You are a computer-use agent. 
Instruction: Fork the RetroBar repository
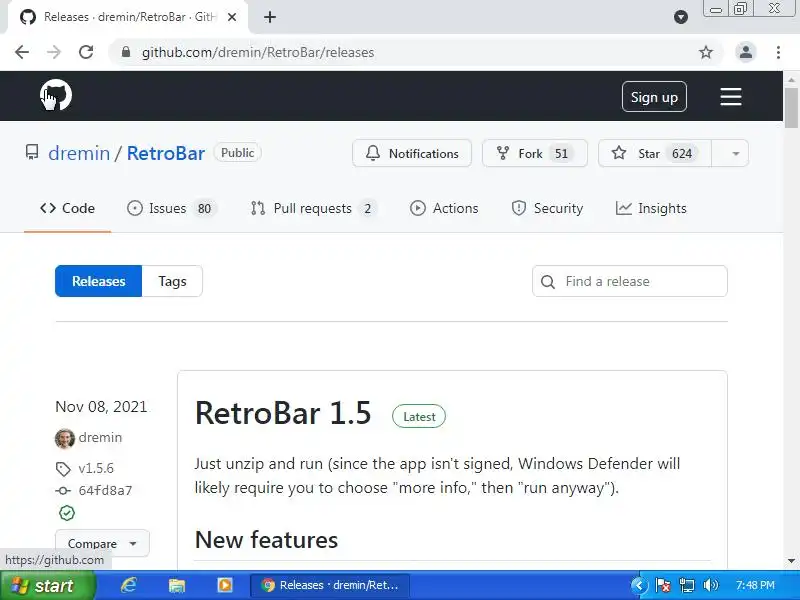pyautogui.click(x=535, y=153)
